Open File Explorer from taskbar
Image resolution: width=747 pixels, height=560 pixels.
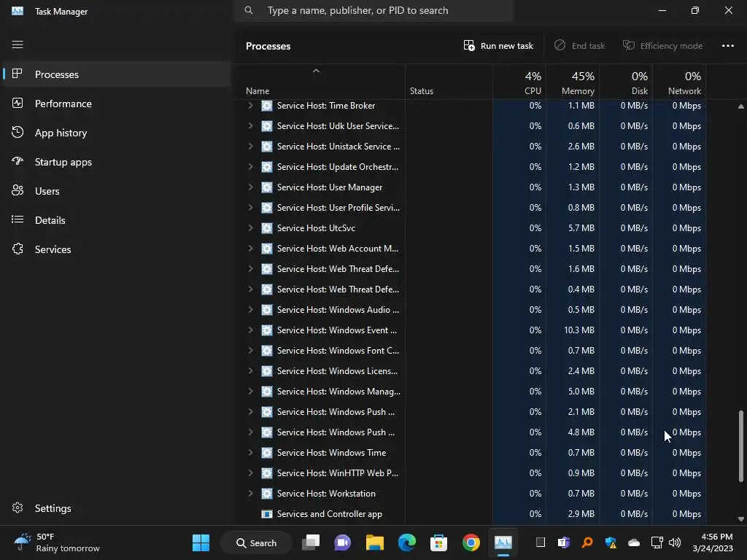(x=374, y=542)
